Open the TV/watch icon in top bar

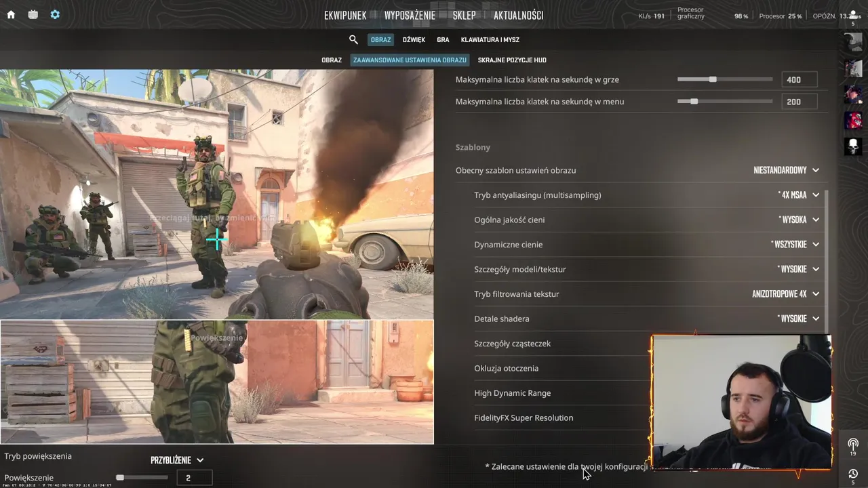(33, 14)
